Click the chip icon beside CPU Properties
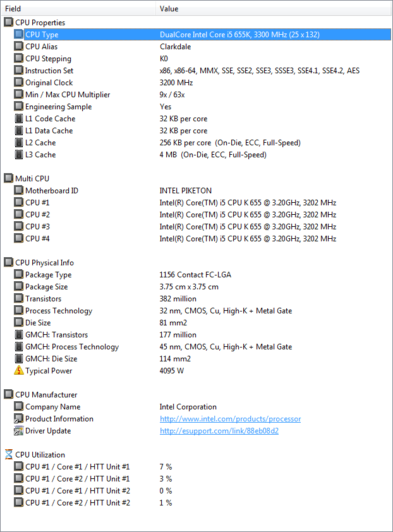 (x=8, y=22)
